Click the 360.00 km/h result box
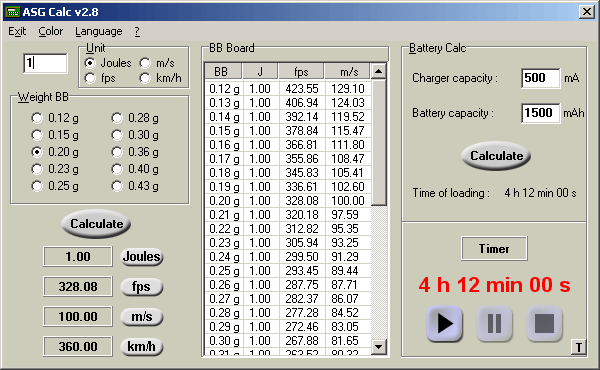The height and width of the screenshot is (370, 600). click(78, 347)
